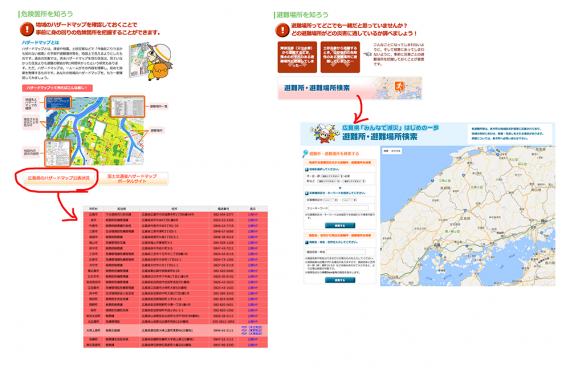Click the 広島県のハザードマップ公表状況 button
The height and width of the screenshot is (375, 570).
(58, 178)
